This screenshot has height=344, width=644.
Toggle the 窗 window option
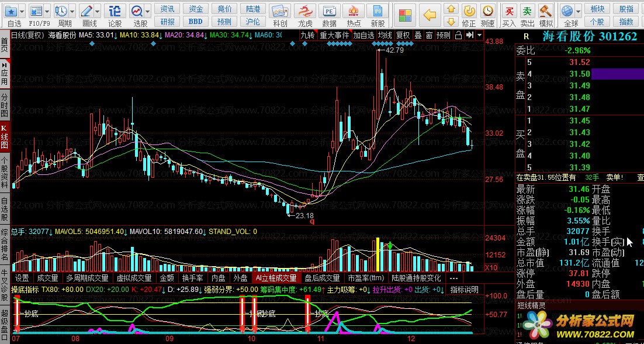pyautogui.click(x=429, y=35)
